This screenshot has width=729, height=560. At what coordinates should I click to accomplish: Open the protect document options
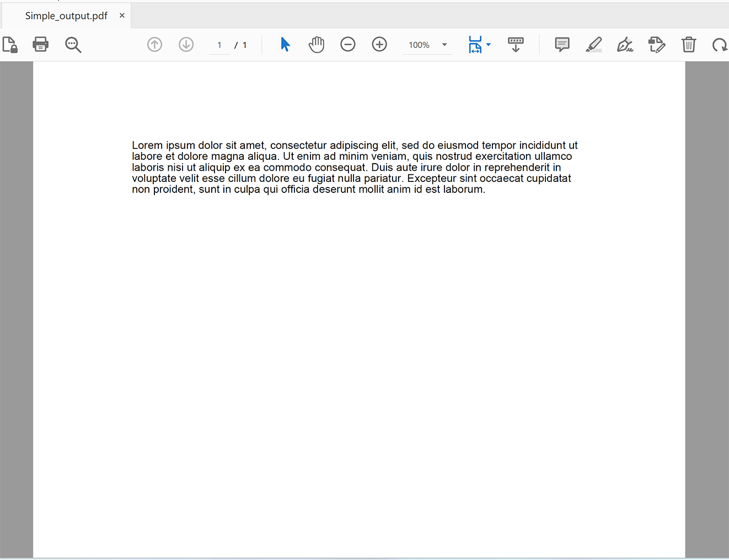(x=10, y=45)
